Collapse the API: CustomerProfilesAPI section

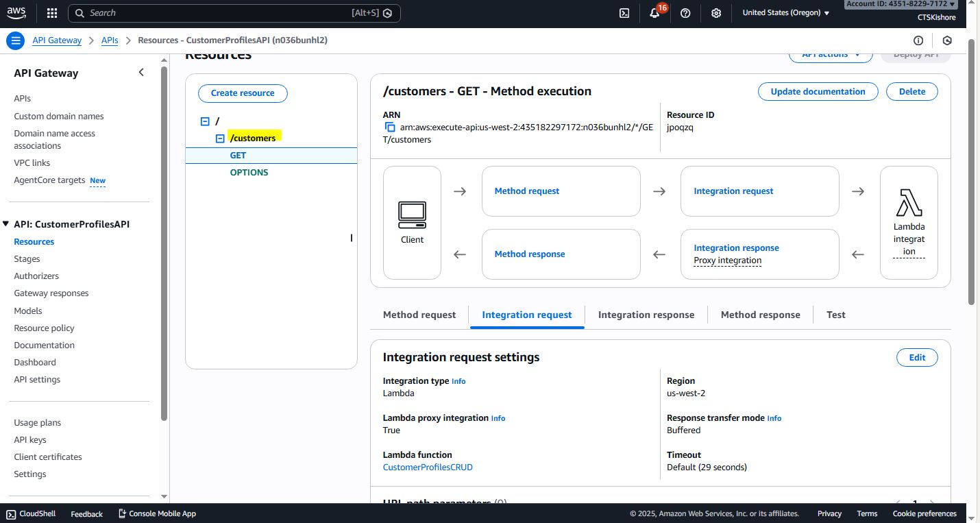pyautogui.click(x=6, y=224)
